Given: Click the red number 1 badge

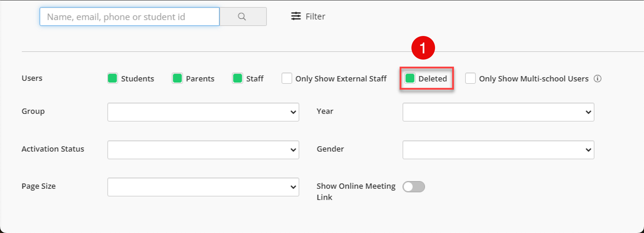Looking at the screenshot, I should (423, 48).
